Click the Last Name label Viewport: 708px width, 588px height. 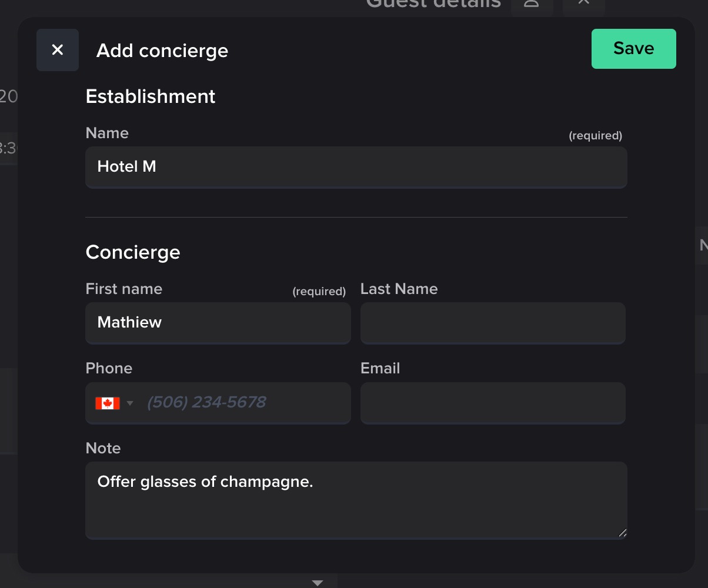[x=399, y=289]
